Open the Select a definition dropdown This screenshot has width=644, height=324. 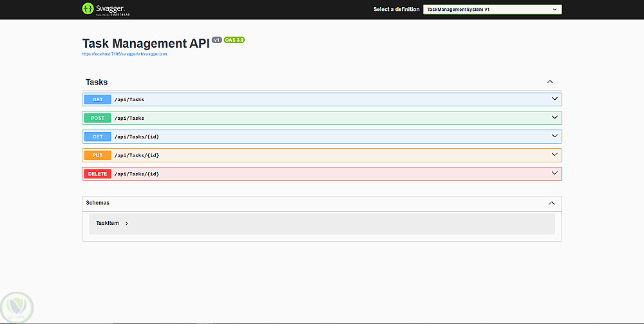tap(493, 10)
